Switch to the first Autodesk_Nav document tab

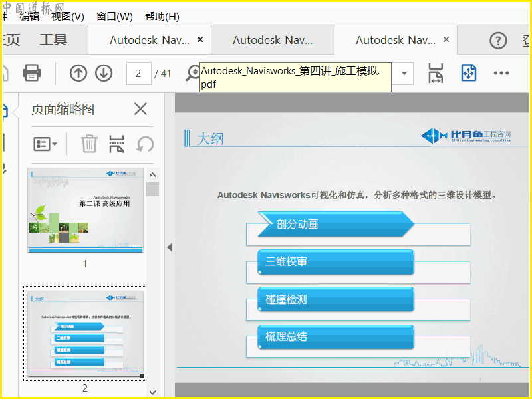coord(150,40)
